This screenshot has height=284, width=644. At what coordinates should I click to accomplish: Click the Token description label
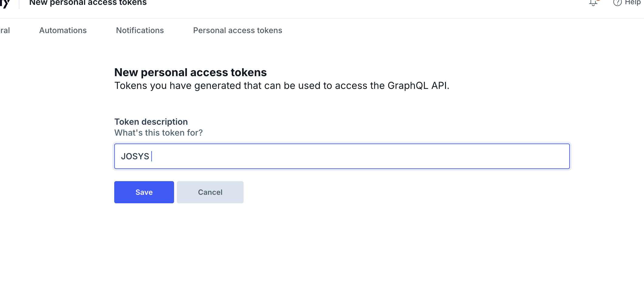point(151,122)
